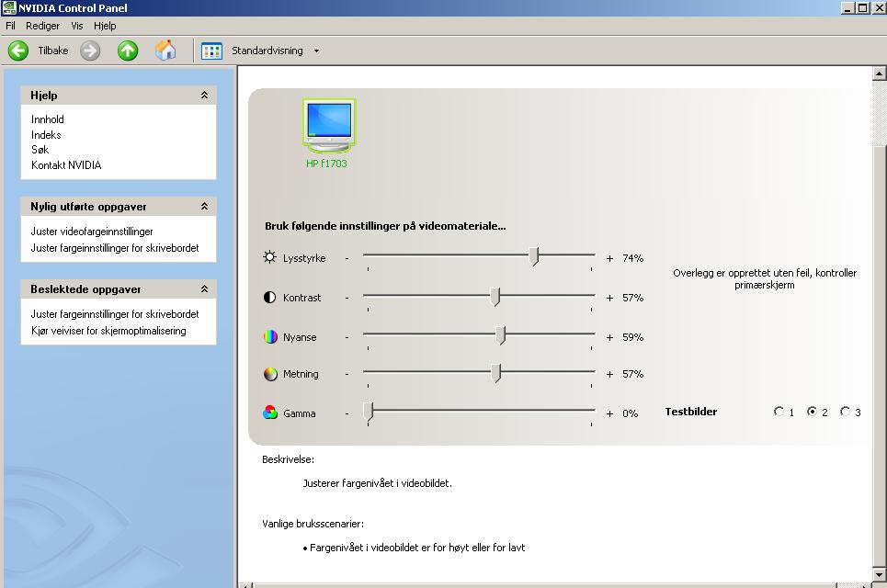Click the Standardvisning view grid icon
This screenshot has height=588, width=887.
[x=211, y=51]
